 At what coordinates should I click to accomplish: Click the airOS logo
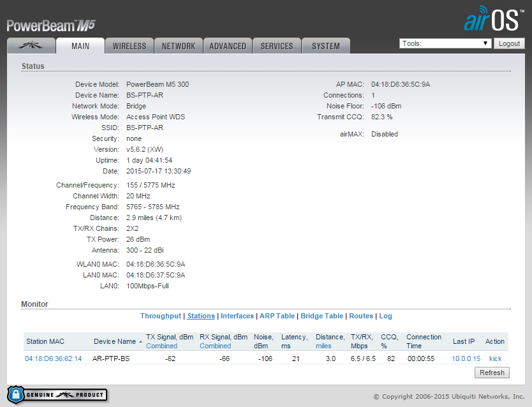coord(493,19)
